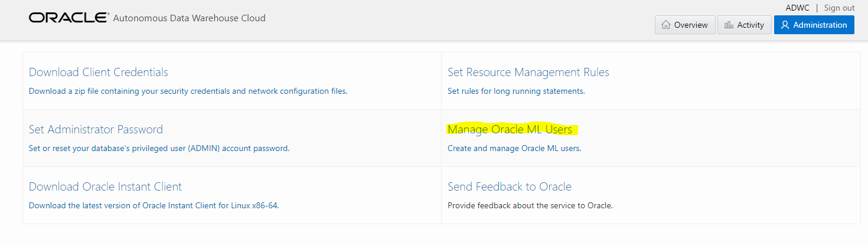Open Download Oracle Instant Client
The image size is (868, 246).
pyautogui.click(x=105, y=186)
